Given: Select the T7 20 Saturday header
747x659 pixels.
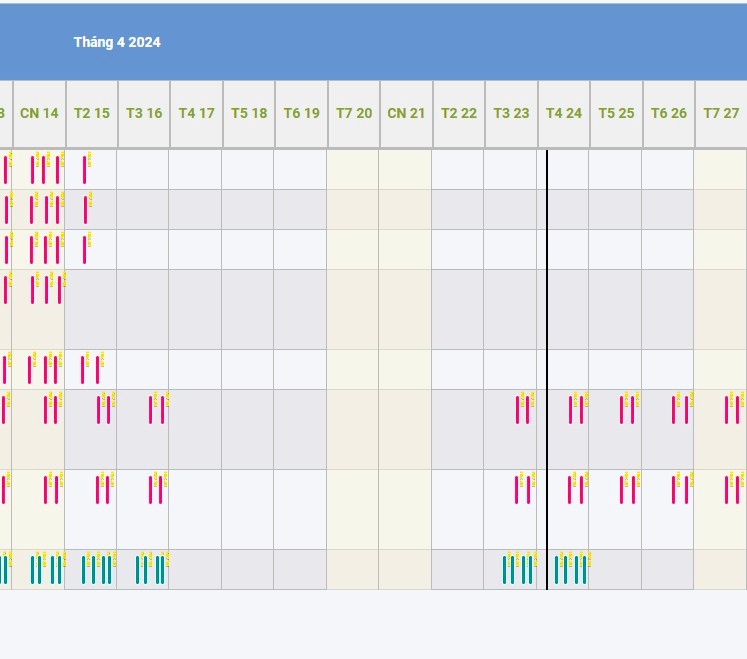Looking at the screenshot, I should tap(354, 113).
